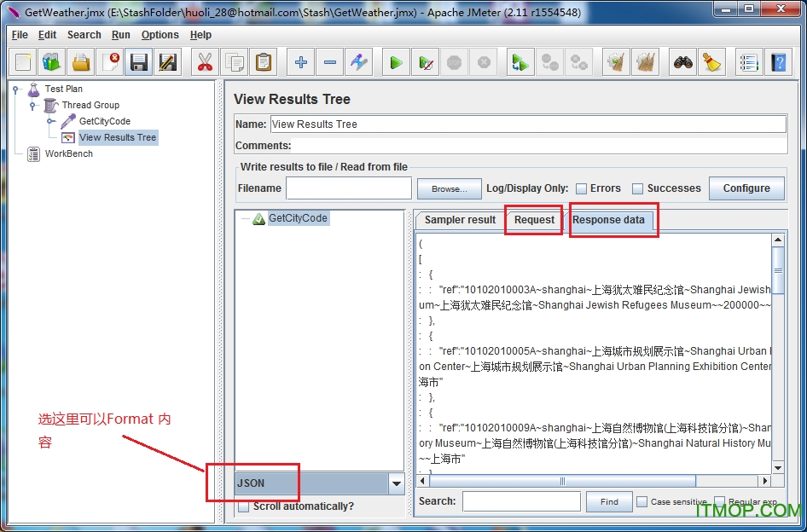Collapse the Test Plan tree node
This screenshot has height=532, width=807.
tap(16, 89)
